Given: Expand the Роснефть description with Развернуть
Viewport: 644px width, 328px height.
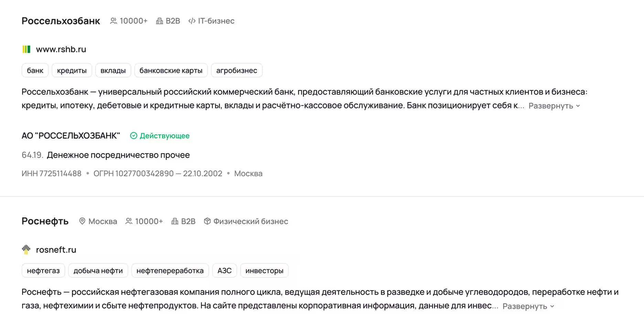Looking at the screenshot, I should coord(528,306).
